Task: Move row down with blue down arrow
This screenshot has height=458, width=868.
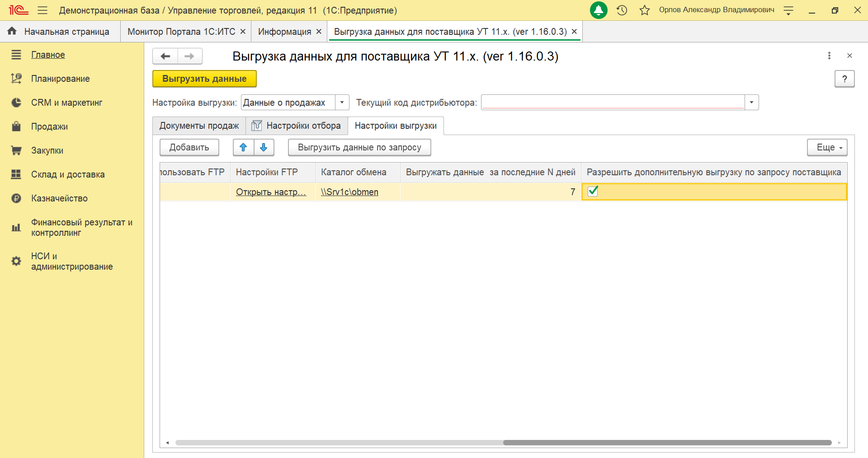Action: [264, 147]
